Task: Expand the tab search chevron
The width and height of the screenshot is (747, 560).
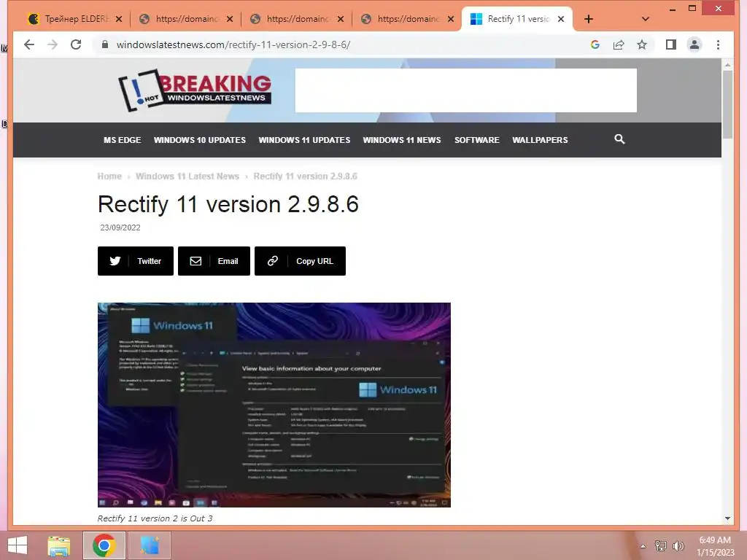Action: 646,19
